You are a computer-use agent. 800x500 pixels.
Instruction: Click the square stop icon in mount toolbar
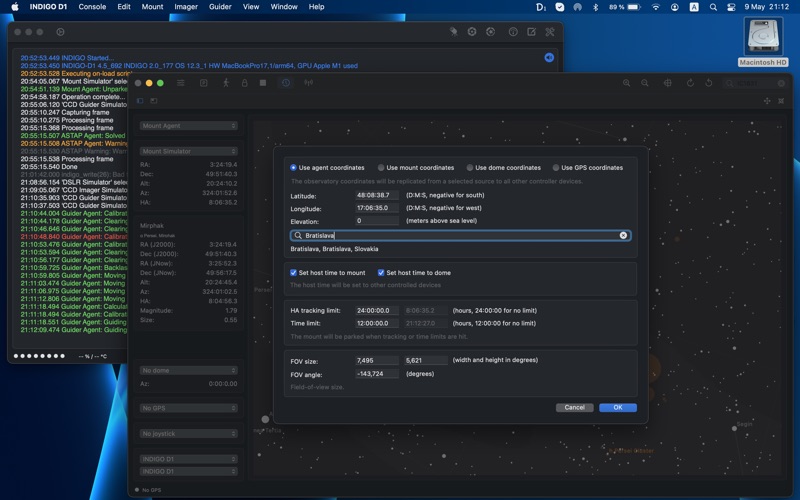click(263, 83)
